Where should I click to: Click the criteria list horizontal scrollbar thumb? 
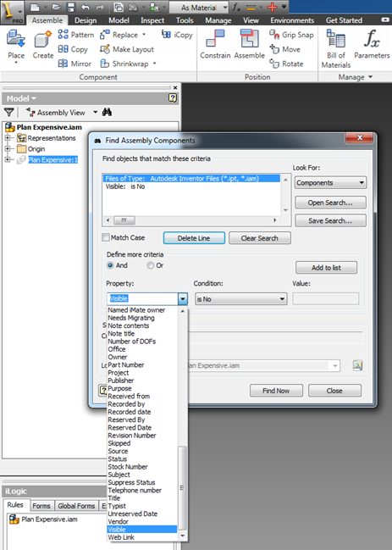point(124,220)
